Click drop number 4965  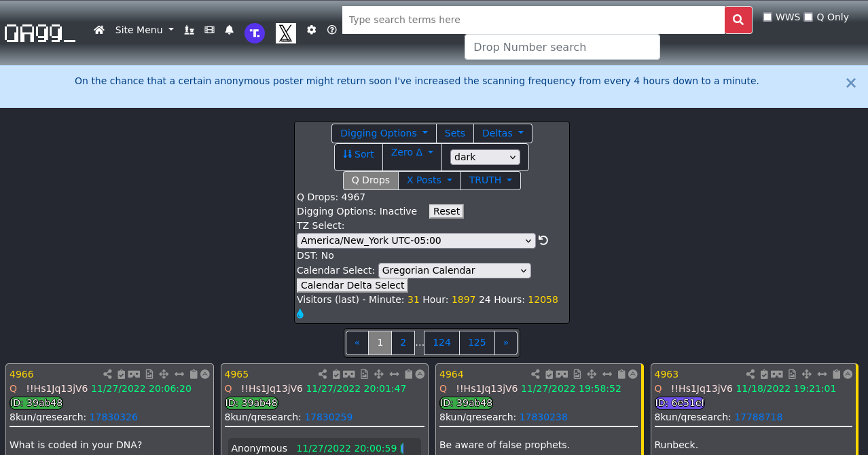[x=236, y=374]
